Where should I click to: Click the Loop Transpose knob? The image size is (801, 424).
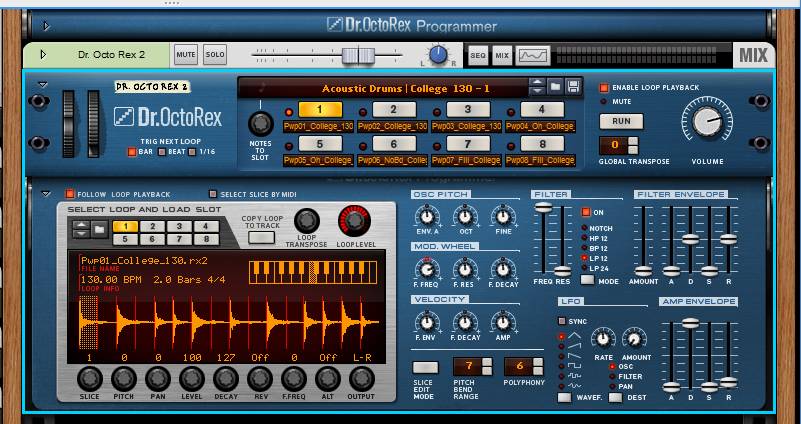coord(307,221)
